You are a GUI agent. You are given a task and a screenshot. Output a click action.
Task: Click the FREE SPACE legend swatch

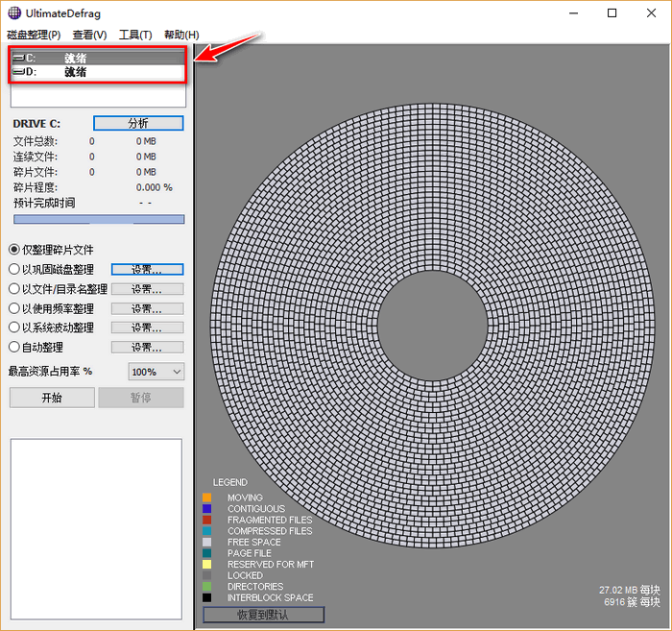click(x=207, y=543)
